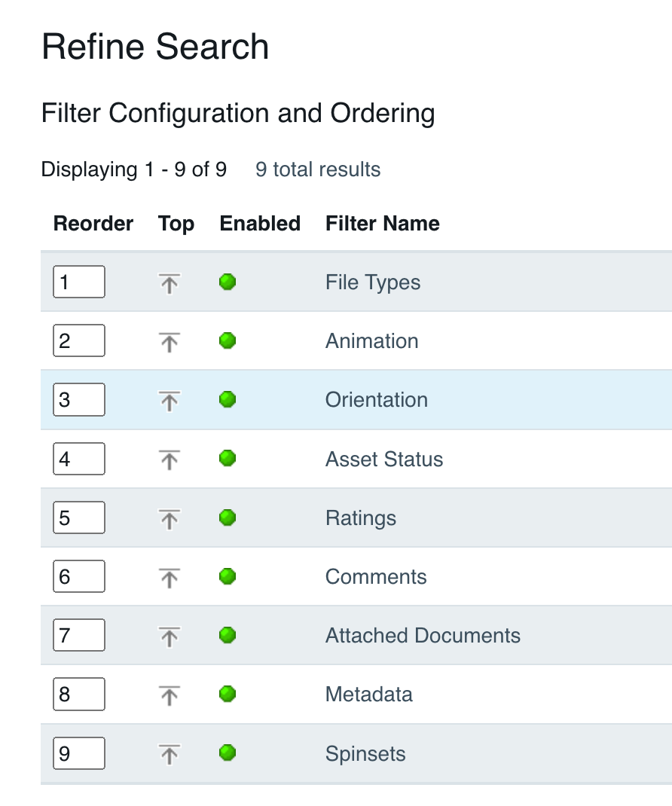Select the reorder number for Asset Status
The width and height of the screenshot is (672, 806).
[x=78, y=458]
